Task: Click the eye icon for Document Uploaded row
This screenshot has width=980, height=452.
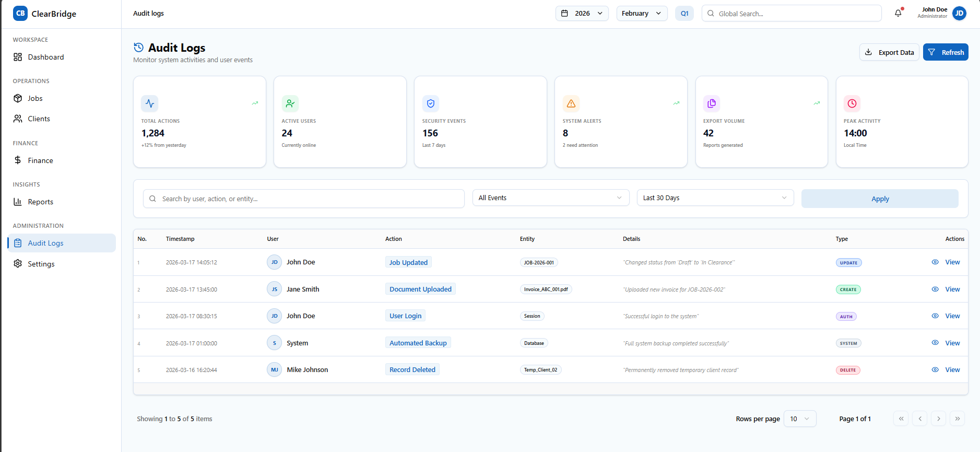Action: 935,289
